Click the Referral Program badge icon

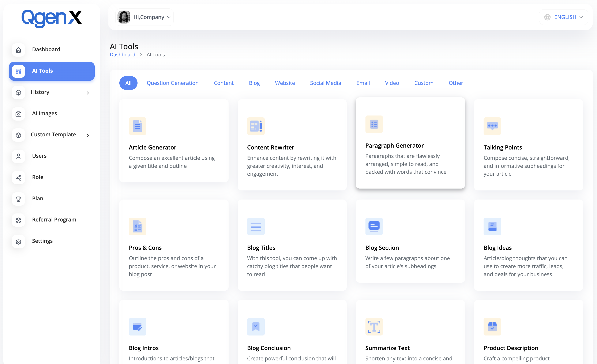coord(18,220)
